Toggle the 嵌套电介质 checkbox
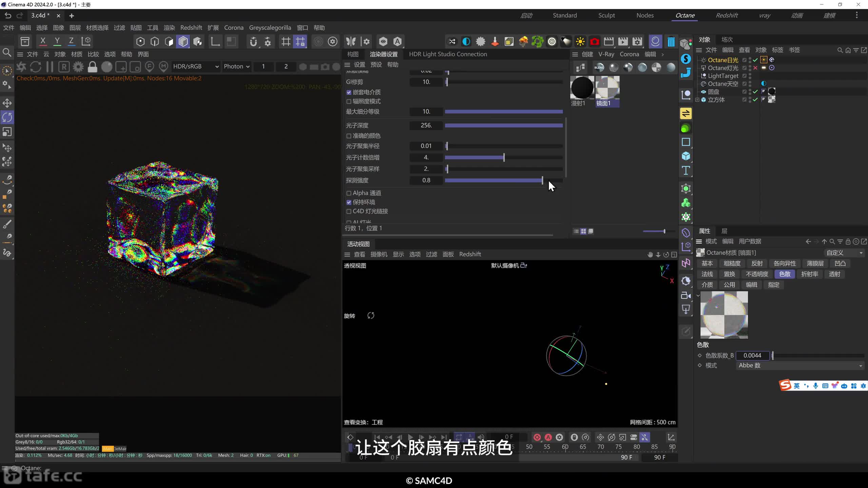The height and width of the screenshot is (488, 868). pyautogui.click(x=349, y=92)
